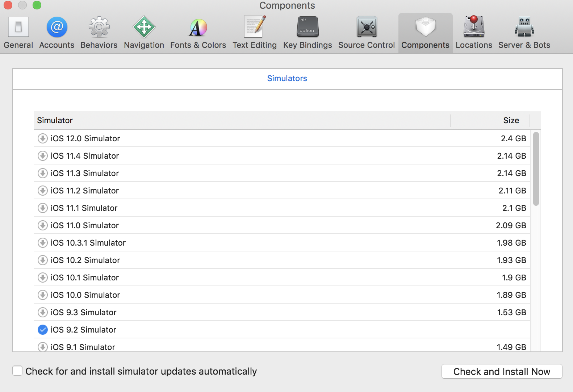This screenshot has height=392, width=573.
Task: Click the Check and Install Now button
Action: point(502,372)
